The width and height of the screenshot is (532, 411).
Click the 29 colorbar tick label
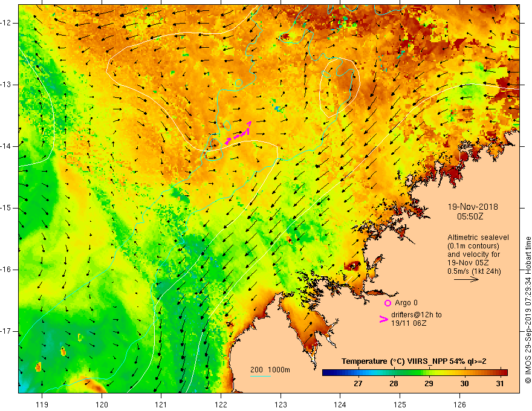pyautogui.click(x=429, y=384)
